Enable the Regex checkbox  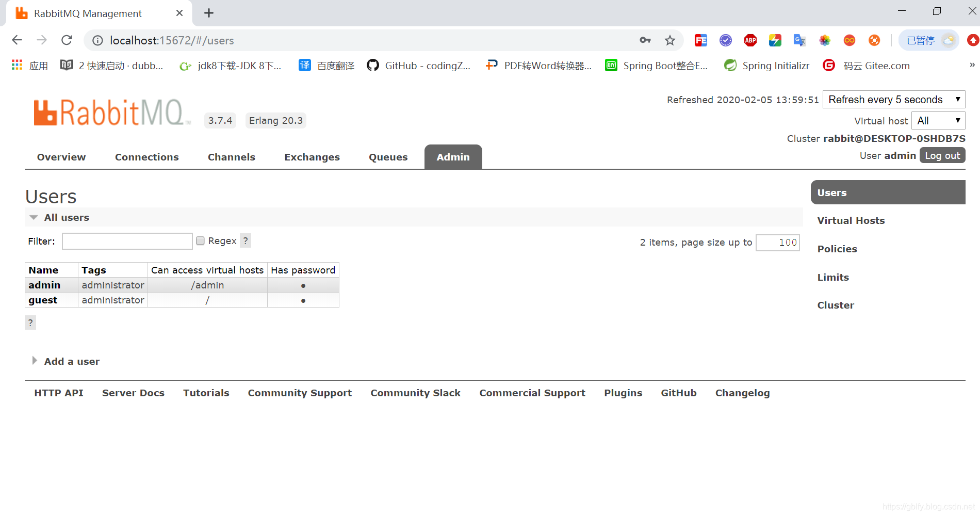click(x=201, y=241)
